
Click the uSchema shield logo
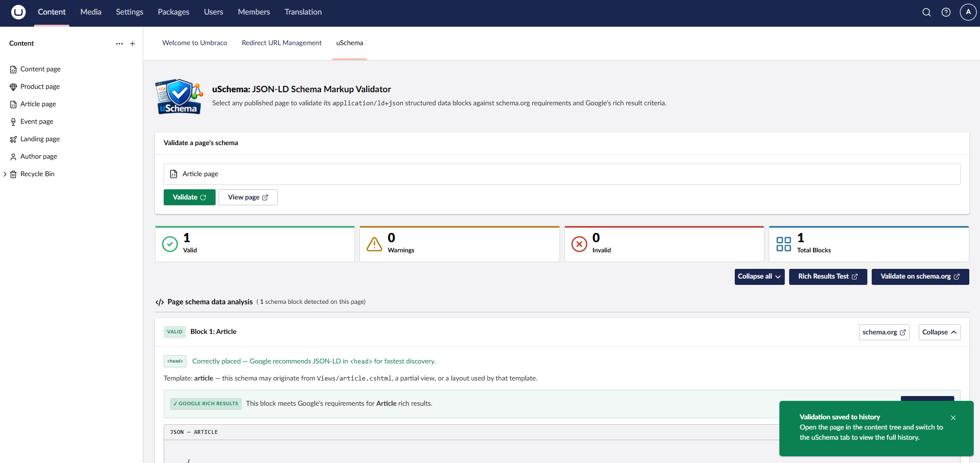pyautogui.click(x=179, y=96)
